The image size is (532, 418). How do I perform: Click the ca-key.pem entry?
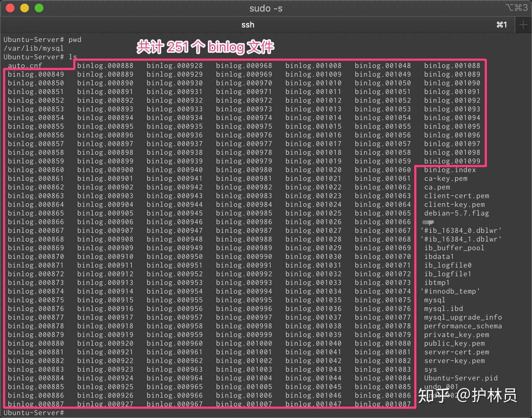tap(446, 178)
